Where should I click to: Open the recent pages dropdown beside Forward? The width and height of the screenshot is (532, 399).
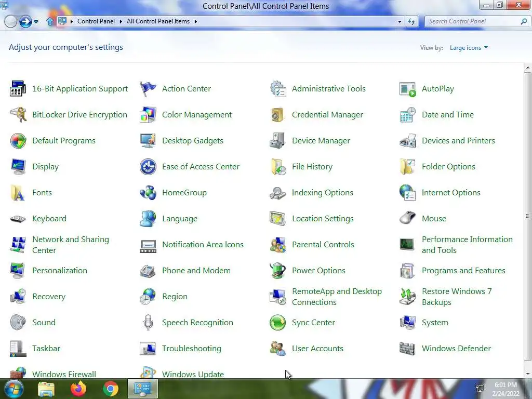[36, 22]
